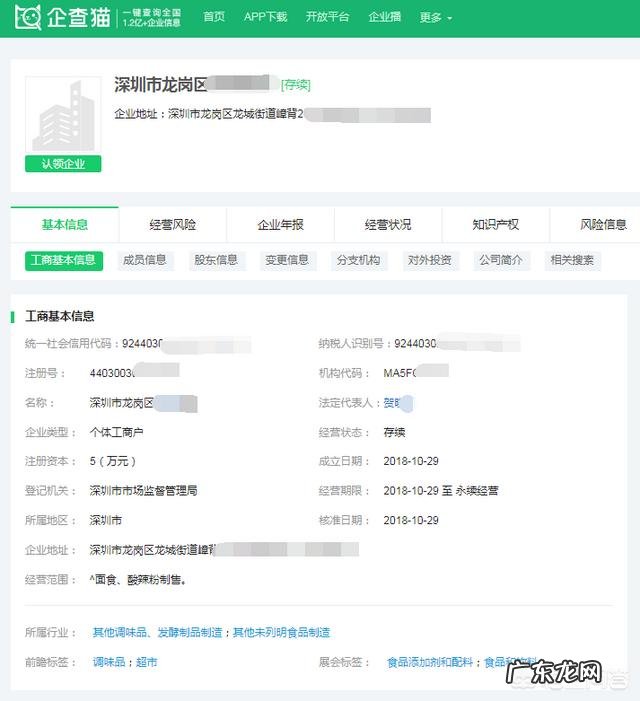This screenshot has width=640, height=701.
Task: Click the 面食、酸辣粉制售 business scope text
Action: (138, 580)
